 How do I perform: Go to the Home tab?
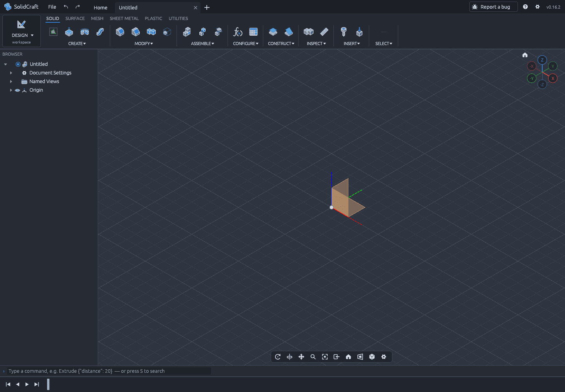100,7
